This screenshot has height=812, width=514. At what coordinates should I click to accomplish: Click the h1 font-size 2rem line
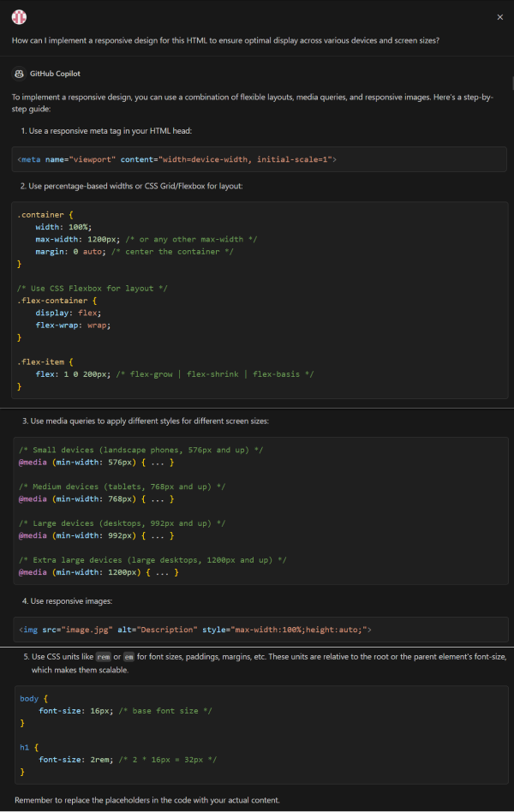128,760
